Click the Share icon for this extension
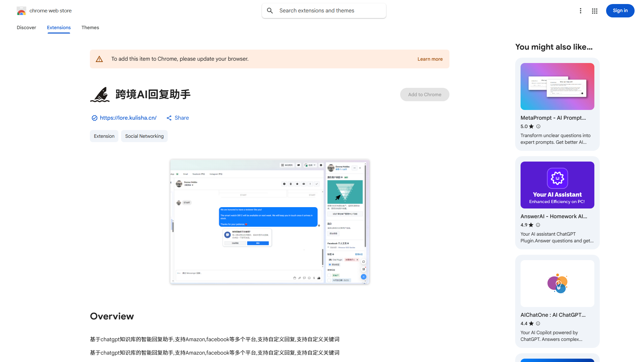644x362 pixels. (x=169, y=118)
